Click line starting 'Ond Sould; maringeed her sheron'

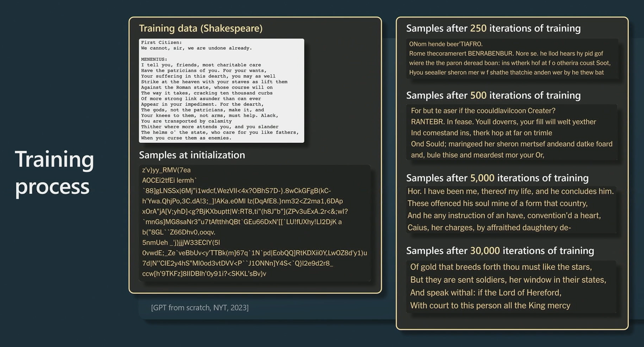(x=512, y=144)
